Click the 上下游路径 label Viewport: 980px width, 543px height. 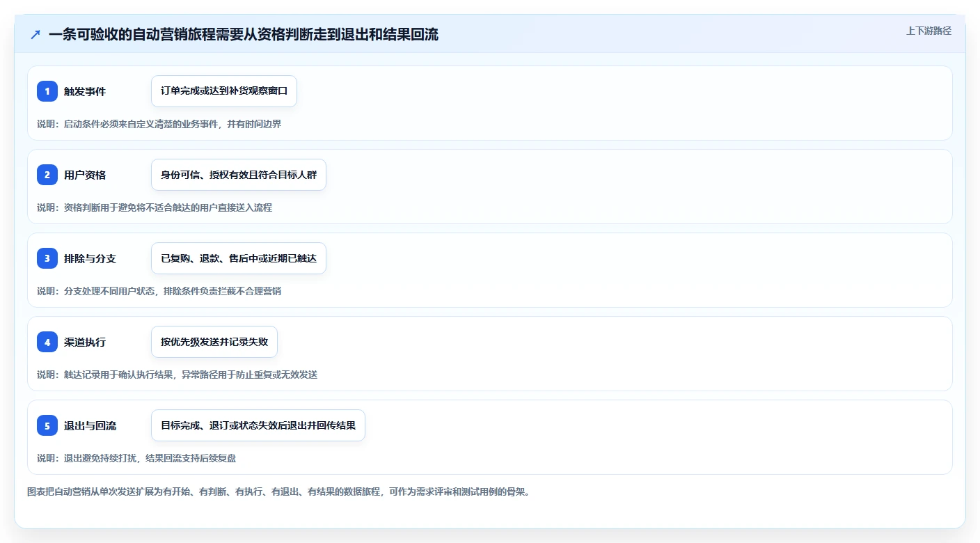click(x=928, y=31)
